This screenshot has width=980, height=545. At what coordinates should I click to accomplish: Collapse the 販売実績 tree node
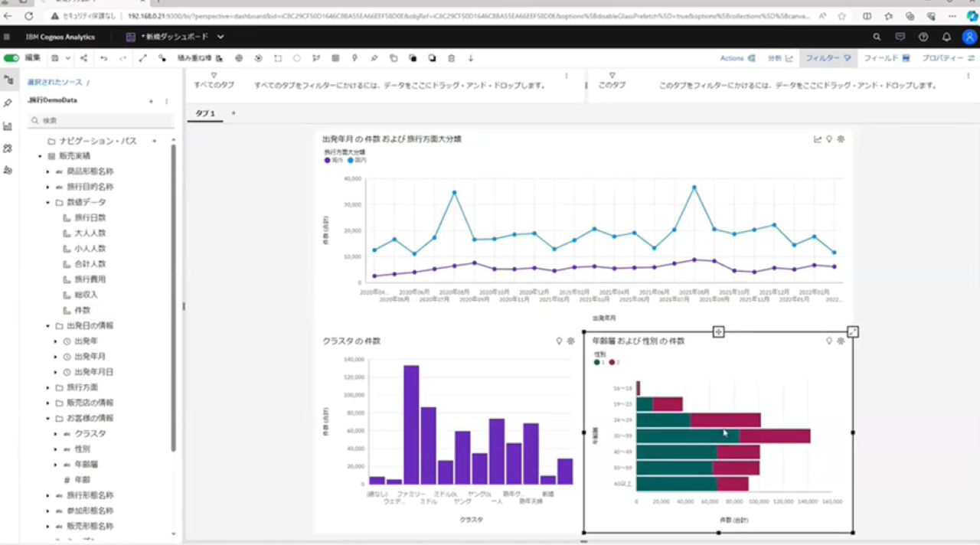coord(40,156)
